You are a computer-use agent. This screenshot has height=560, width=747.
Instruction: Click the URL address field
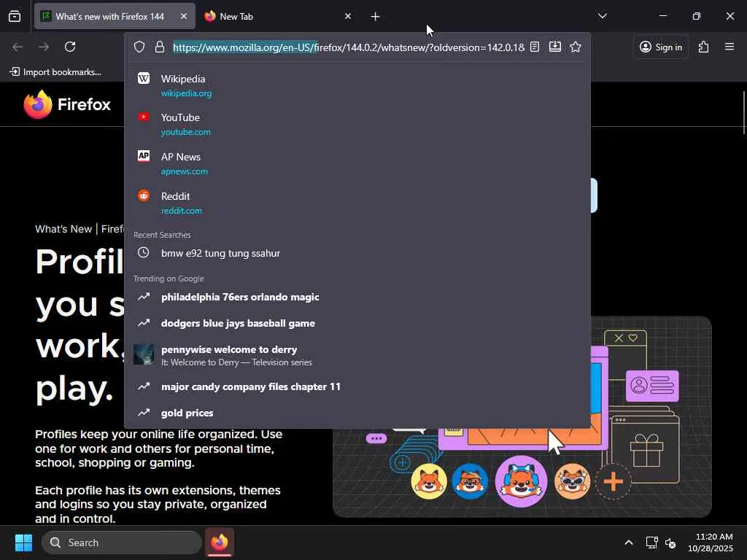point(348,47)
